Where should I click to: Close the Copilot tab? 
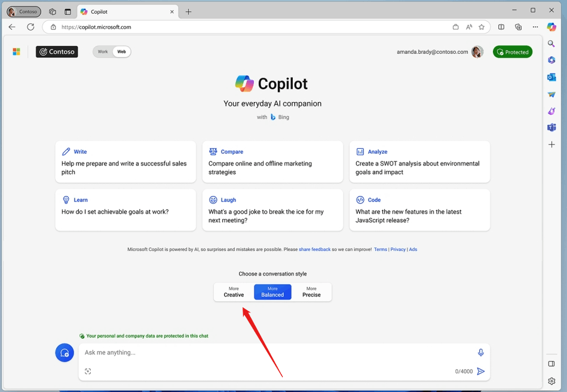coord(171,11)
